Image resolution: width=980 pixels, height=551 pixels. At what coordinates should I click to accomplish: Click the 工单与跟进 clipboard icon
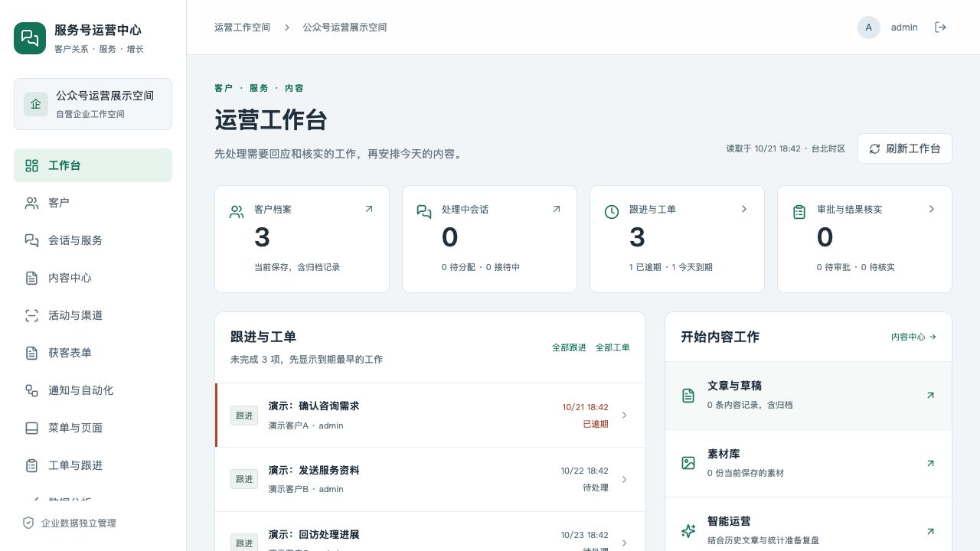point(31,465)
